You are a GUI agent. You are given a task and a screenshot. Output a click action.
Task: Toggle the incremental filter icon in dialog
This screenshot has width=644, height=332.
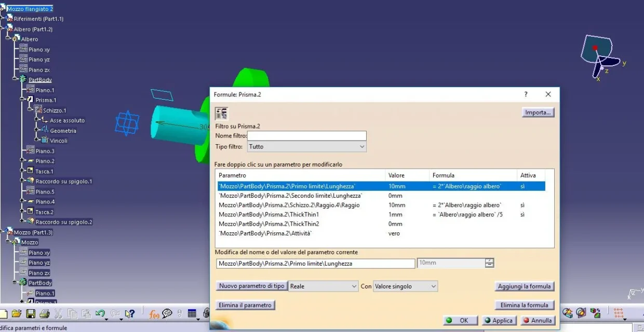(x=221, y=114)
